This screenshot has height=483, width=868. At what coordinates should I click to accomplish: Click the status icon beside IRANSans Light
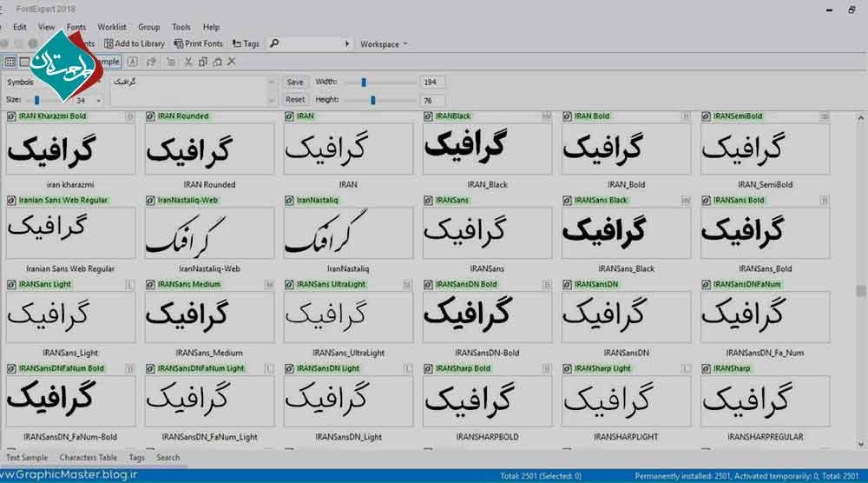(x=11, y=285)
